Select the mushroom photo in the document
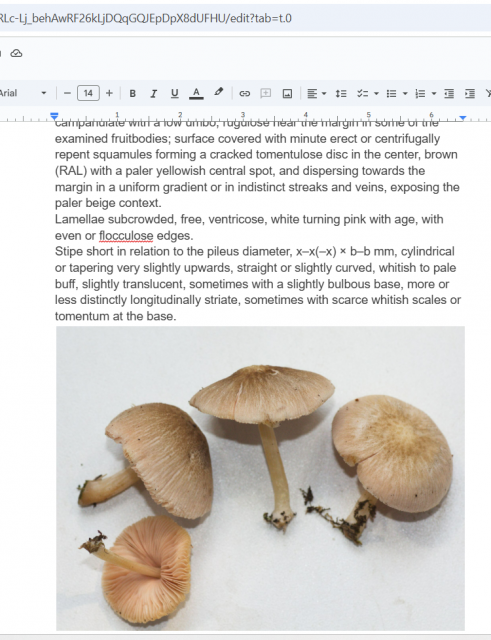 point(260,478)
